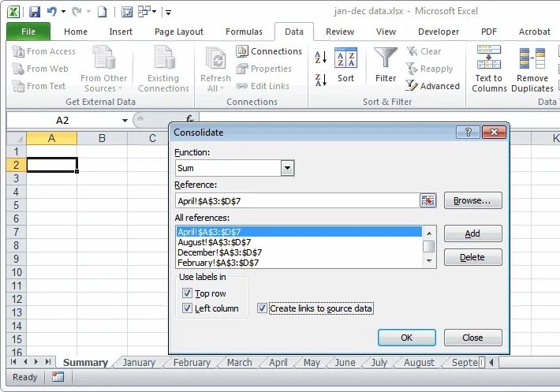The height and width of the screenshot is (392, 560).
Task: Click the Reference input field
Action: click(297, 200)
